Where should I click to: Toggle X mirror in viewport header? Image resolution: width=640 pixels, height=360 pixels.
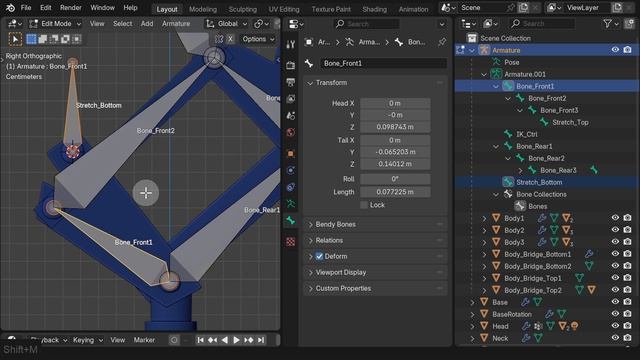[x=231, y=39]
